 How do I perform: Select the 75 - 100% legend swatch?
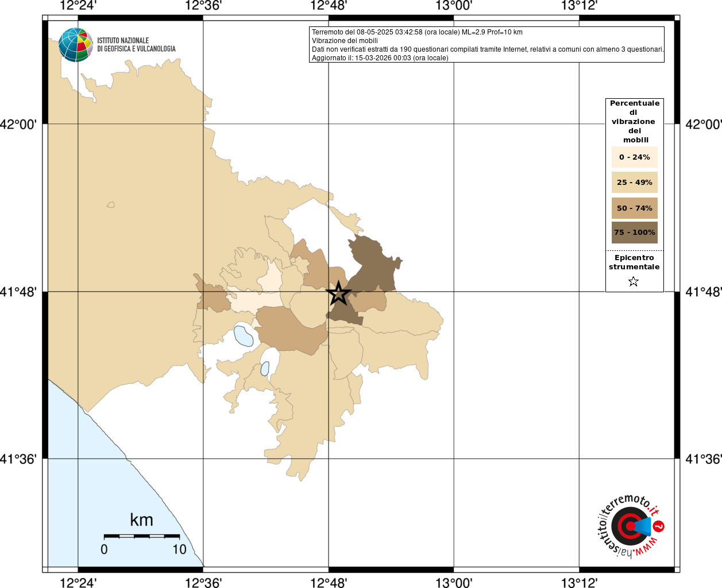[634, 233]
